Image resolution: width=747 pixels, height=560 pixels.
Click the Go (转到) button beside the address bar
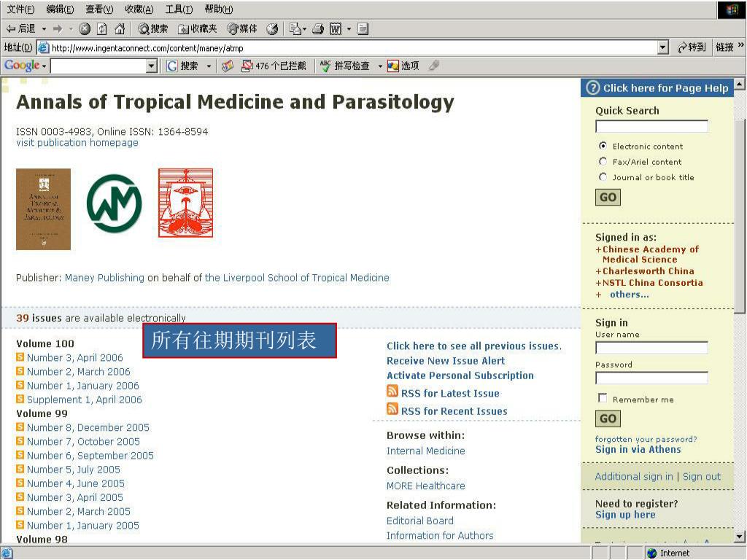[x=692, y=47]
